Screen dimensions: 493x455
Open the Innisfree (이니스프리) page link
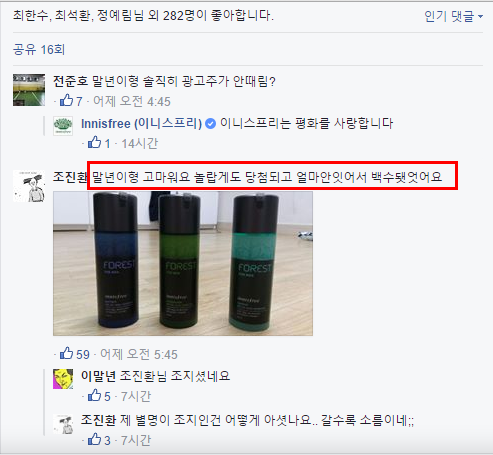click(142, 124)
